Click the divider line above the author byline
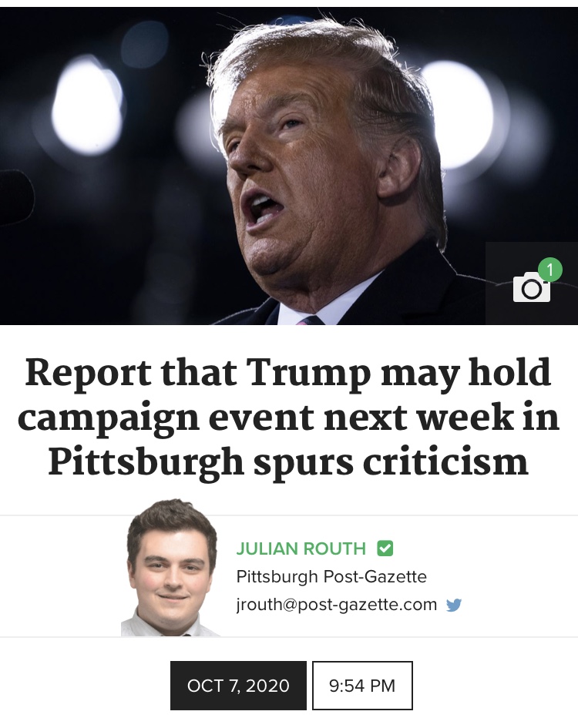The width and height of the screenshot is (578, 728). pyautogui.click(x=289, y=515)
